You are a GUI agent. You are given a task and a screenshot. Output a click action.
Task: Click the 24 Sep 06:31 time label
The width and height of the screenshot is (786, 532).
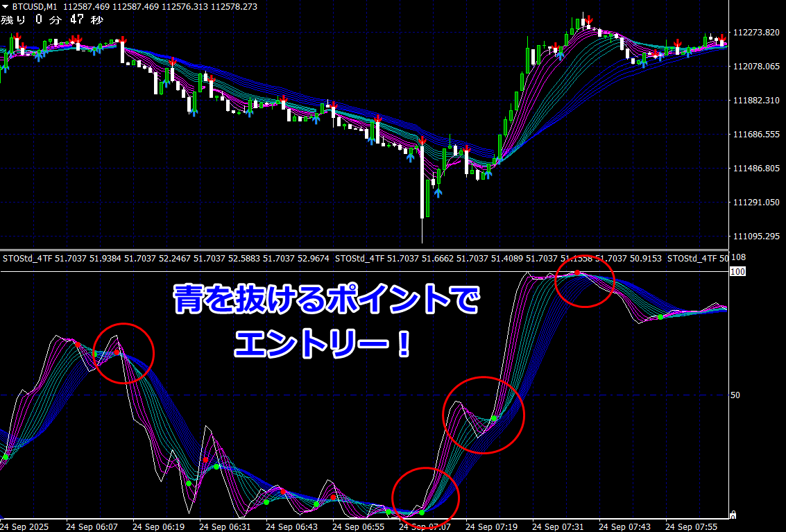tap(225, 527)
